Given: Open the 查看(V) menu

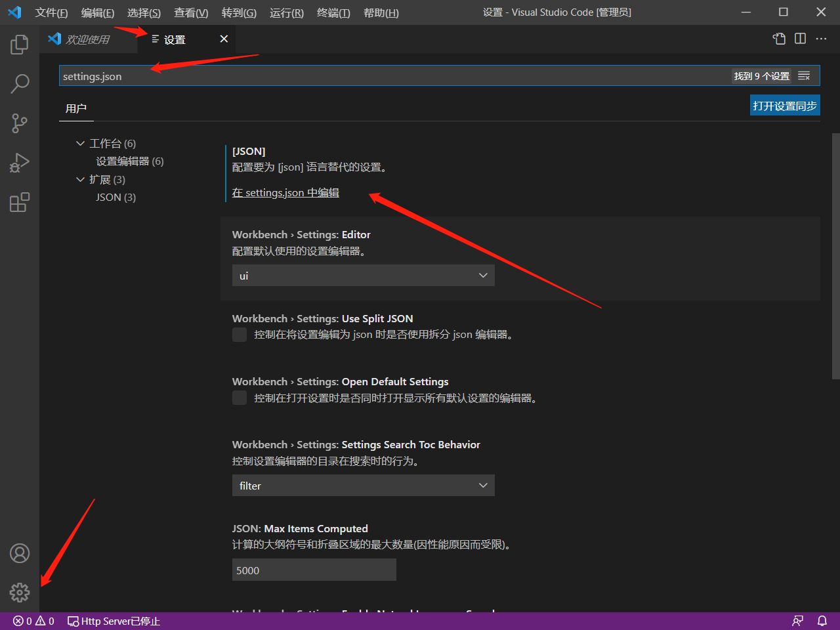Looking at the screenshot, I should click(191, 13).
